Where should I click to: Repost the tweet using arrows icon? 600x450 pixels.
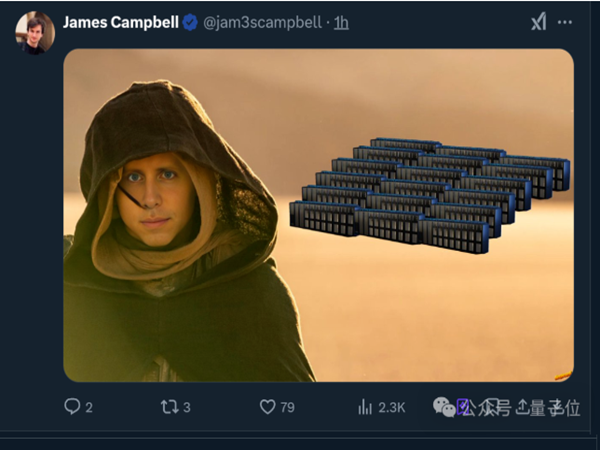click(x=168, y=407)
